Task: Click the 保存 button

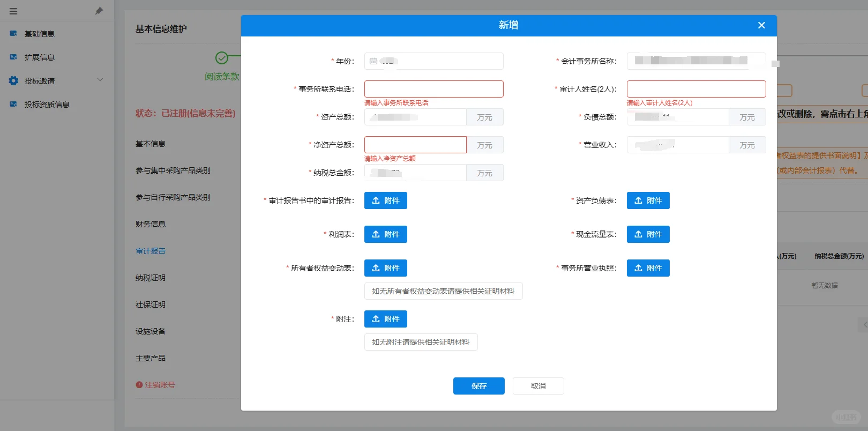Action: 479,386
